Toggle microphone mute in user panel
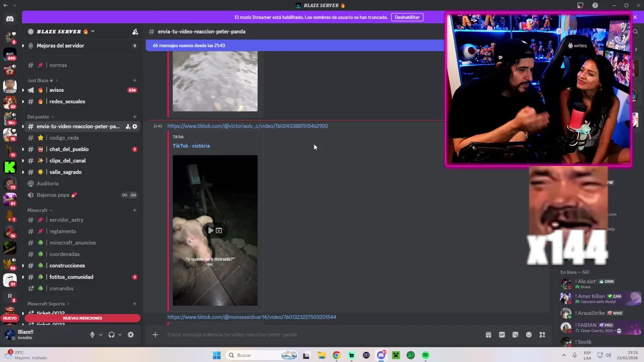 [x=92, y=334]
